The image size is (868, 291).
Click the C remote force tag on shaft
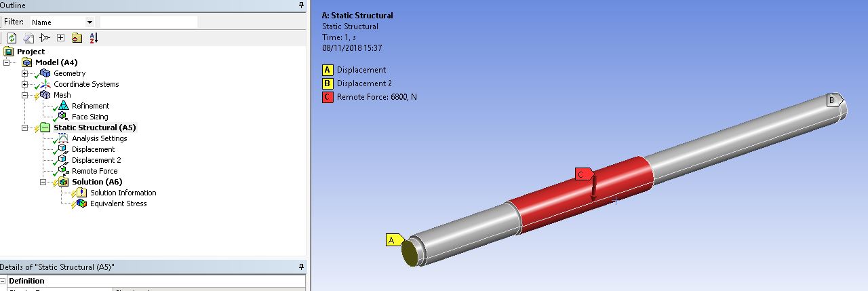tap(583, 174)
